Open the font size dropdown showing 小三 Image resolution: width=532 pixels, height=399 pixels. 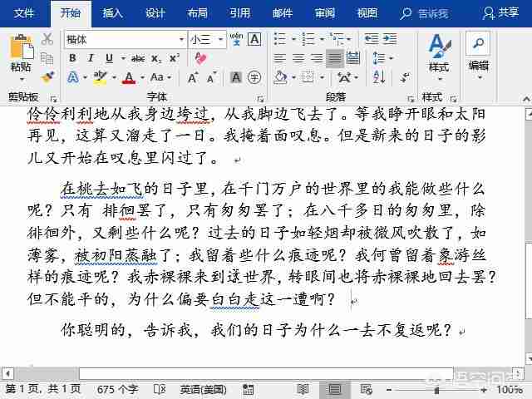pos(219,40)
